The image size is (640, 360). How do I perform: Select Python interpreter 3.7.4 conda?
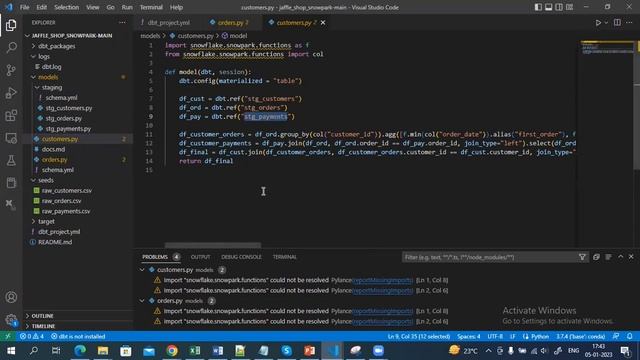pos(580,336)
